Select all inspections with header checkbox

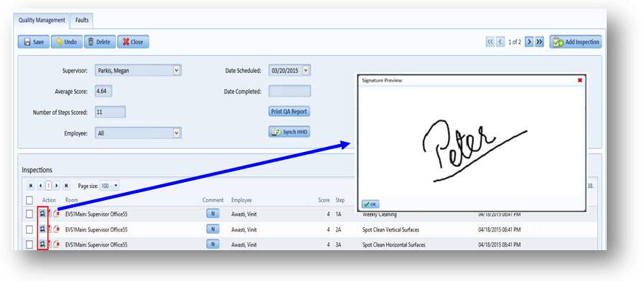click(29, 200)
